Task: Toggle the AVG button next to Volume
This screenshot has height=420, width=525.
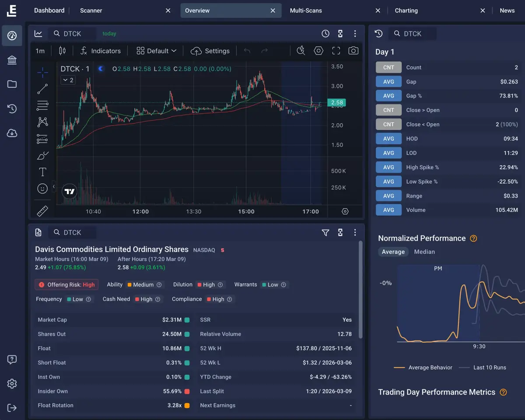Action: 388,210
